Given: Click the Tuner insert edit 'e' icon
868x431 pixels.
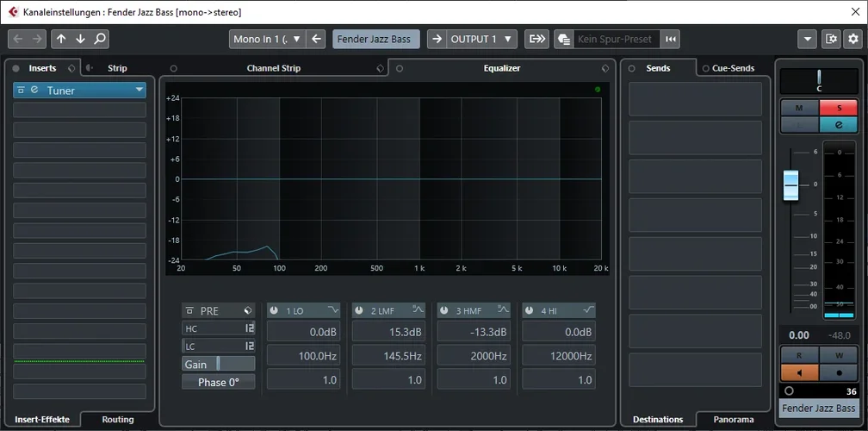Looking at the screenshot, I should coord(34,90).
